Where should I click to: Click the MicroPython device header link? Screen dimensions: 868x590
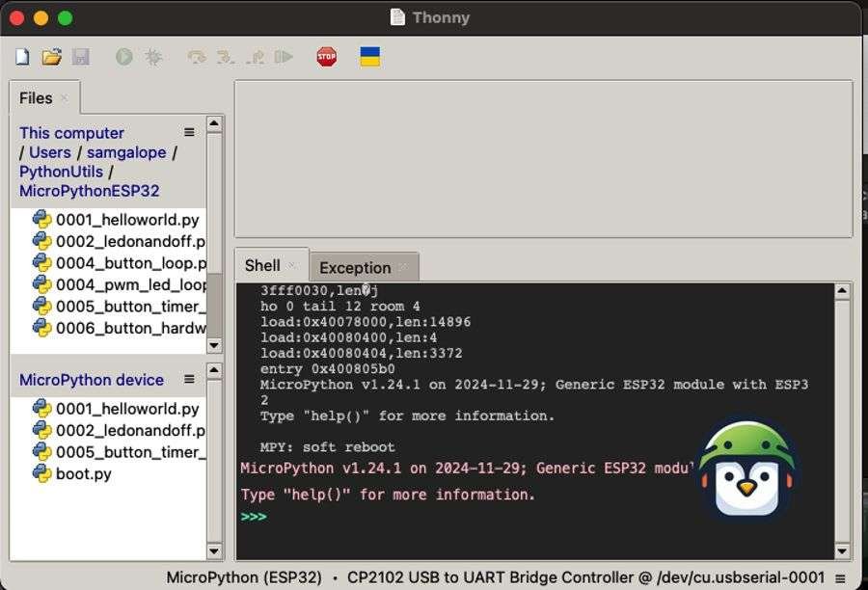pyautogui.click(x=92, y=380)
